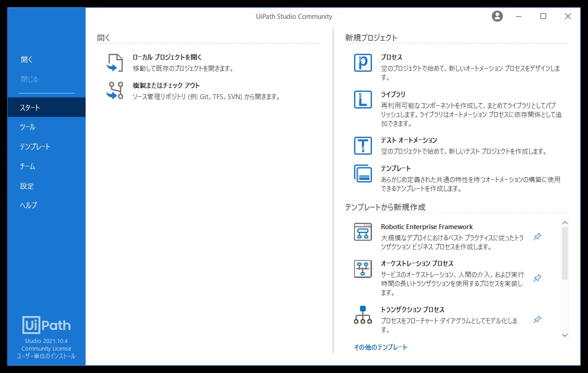Screen dimensions: 588x373
Task: Click the template list scroll down arrow
Action: click(565, 335)
